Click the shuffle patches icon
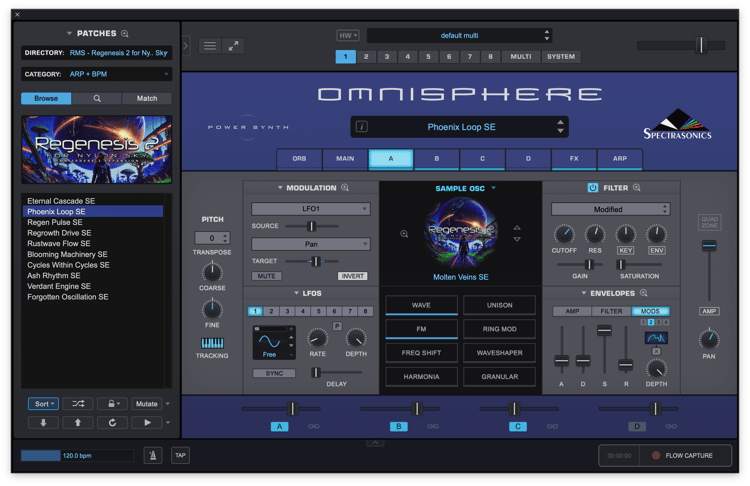Image resolution: width=750 pixels, height=486 pixels. click(x=78, y=404)
